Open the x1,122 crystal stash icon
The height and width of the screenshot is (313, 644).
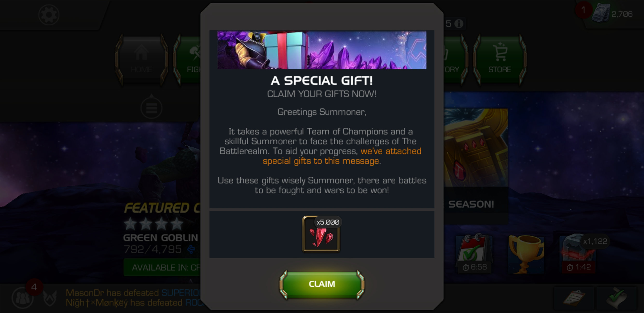579,254
